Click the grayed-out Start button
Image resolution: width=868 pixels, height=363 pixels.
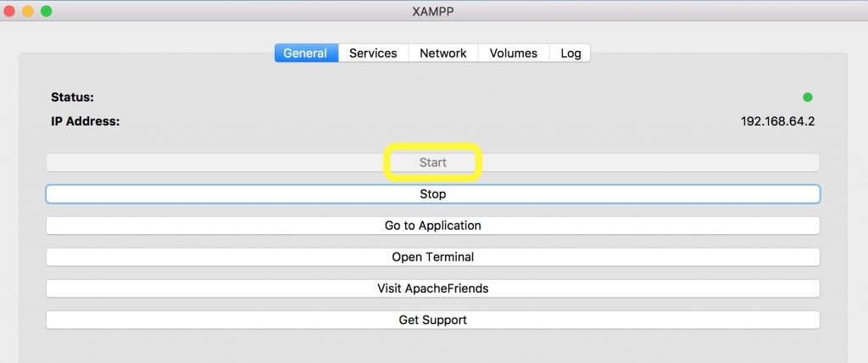coord(433,162)
